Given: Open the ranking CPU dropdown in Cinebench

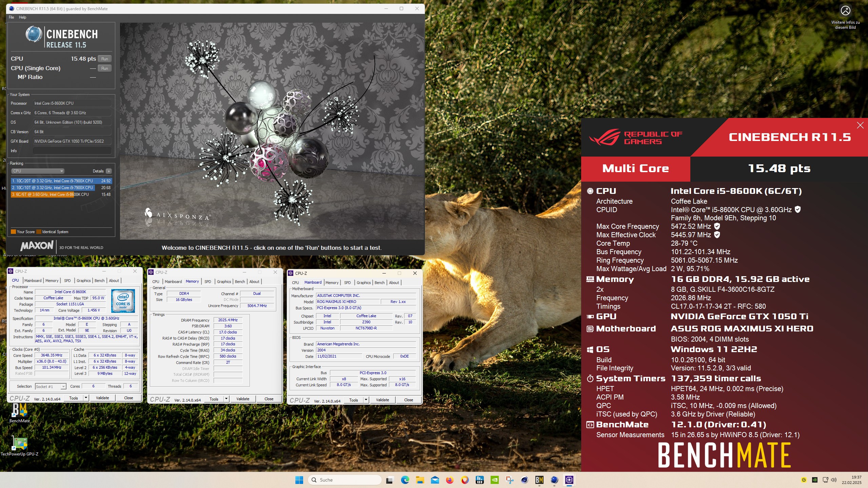Looking at the screenshot, I should point(38,171).
